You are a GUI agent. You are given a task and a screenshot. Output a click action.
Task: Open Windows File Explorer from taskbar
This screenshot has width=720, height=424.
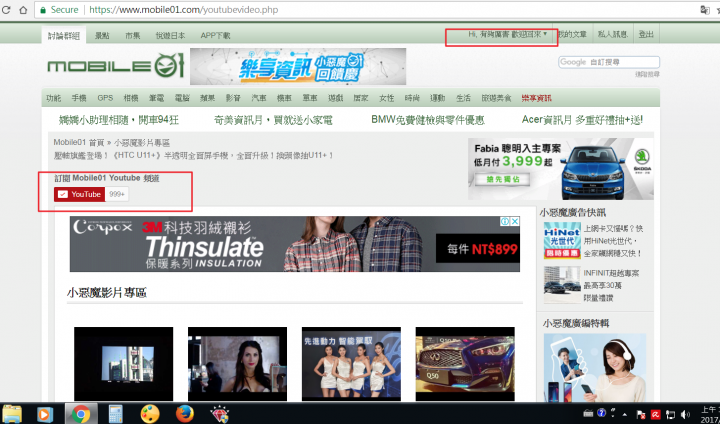[x=12, y=414]
